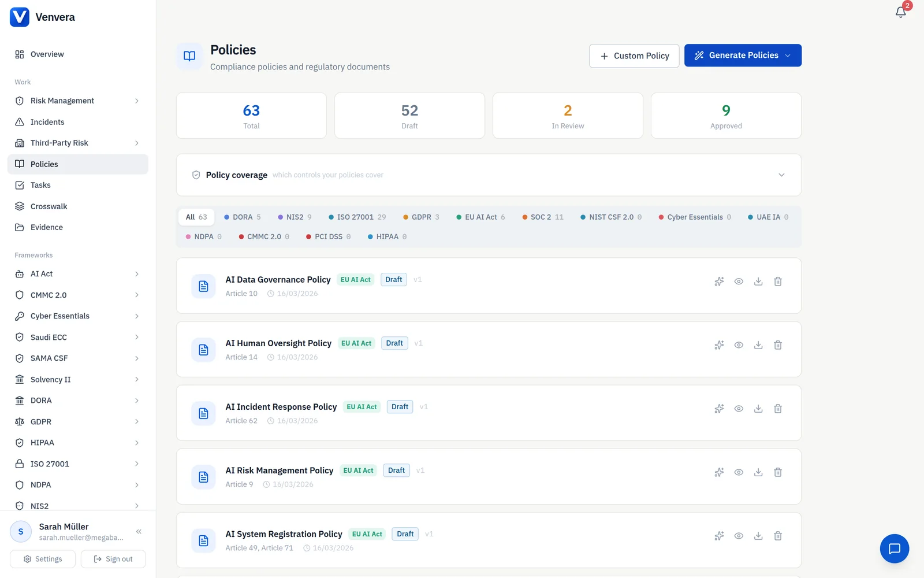Click the 9 Approved stat card
The image size is (924, 578).
tap(726, 116)
